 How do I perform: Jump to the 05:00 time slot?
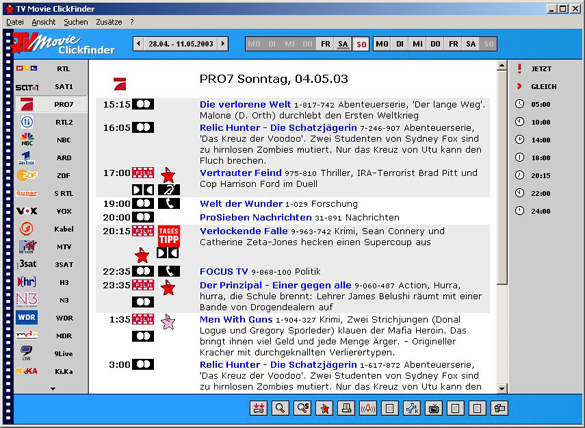click(533, 104)
